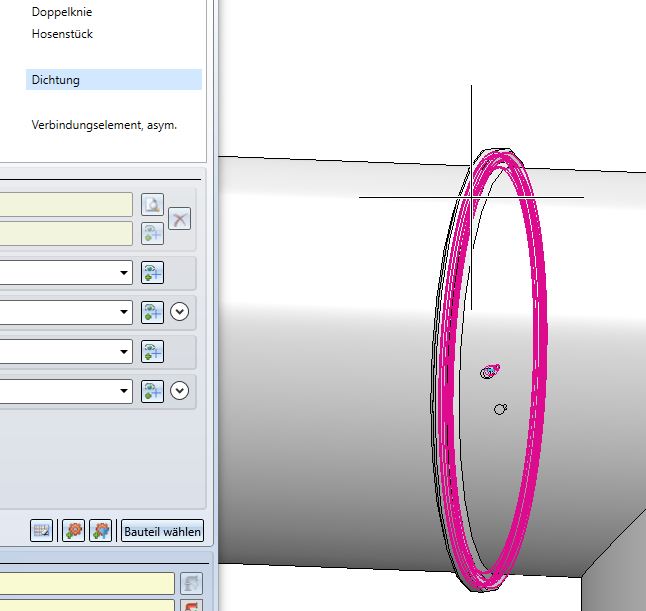Click the grey pipe elbow icon
The image size is (646, 611).
tap(192, 583)
